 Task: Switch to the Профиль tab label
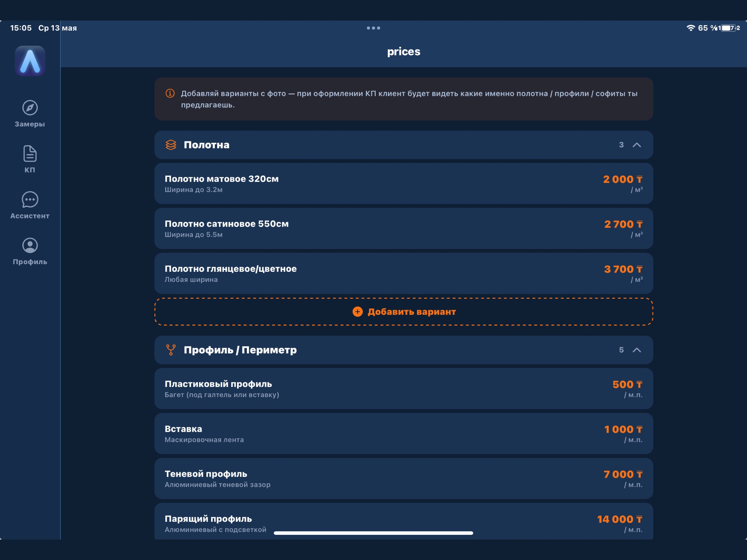30,262
